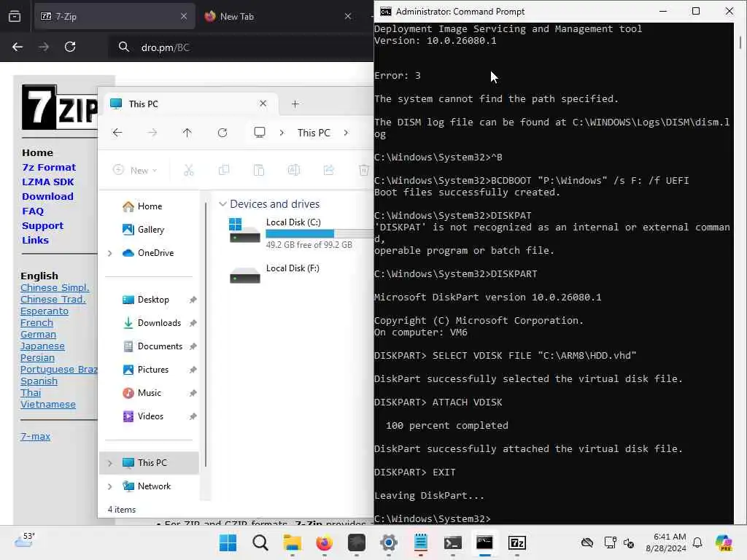Open the Local Disk (C:) drive
Viewport: 747px width, 560px height.
click(300, 233)
